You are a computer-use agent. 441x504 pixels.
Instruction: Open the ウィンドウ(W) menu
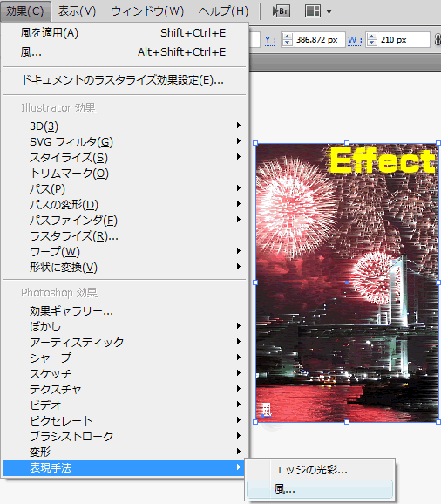pos(147,11)
